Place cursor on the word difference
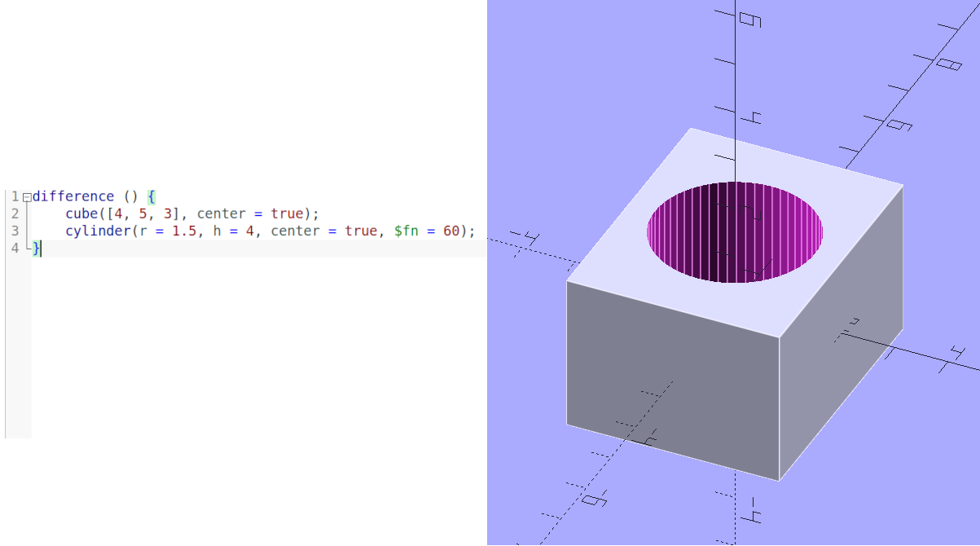 pyautogui.click(x=73, y=196)
